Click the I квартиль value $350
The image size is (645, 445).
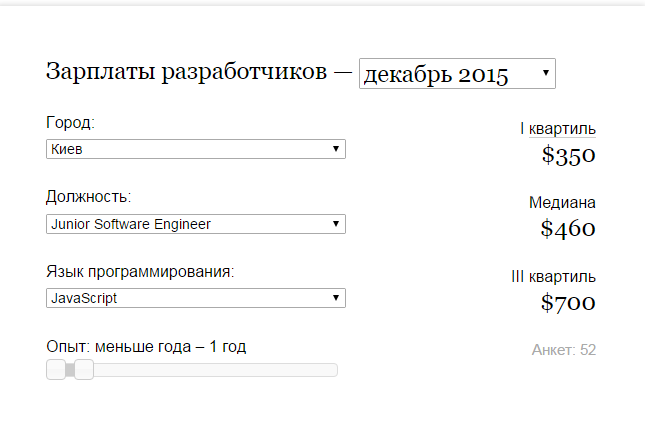568,155
